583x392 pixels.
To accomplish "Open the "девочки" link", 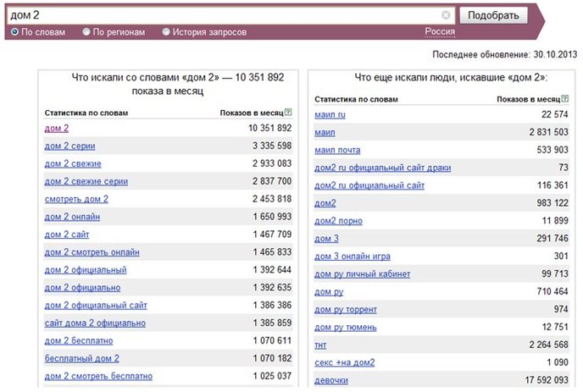I will pos(331,380).
